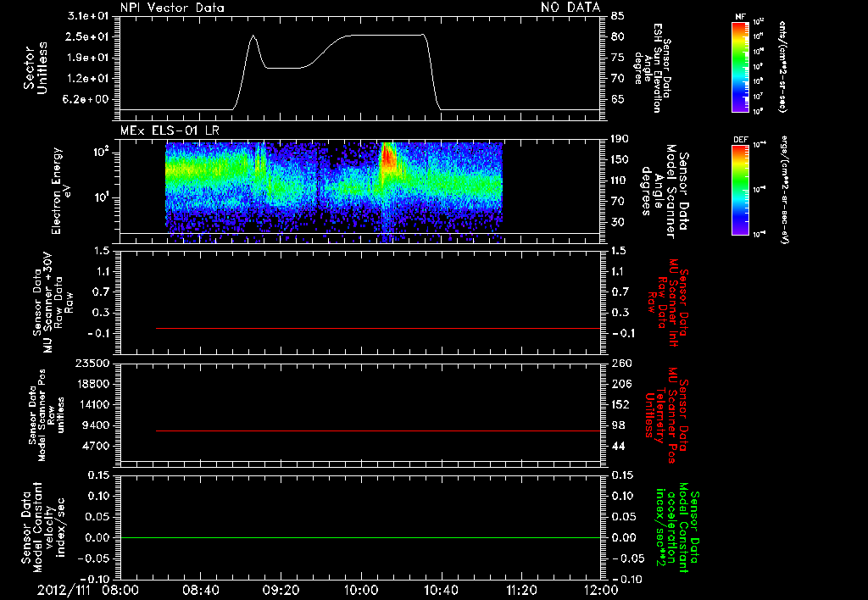This screenshot has width=868, height=600.
Task: Click the "1.9e+01" tick value
Action: click(87, 58)
